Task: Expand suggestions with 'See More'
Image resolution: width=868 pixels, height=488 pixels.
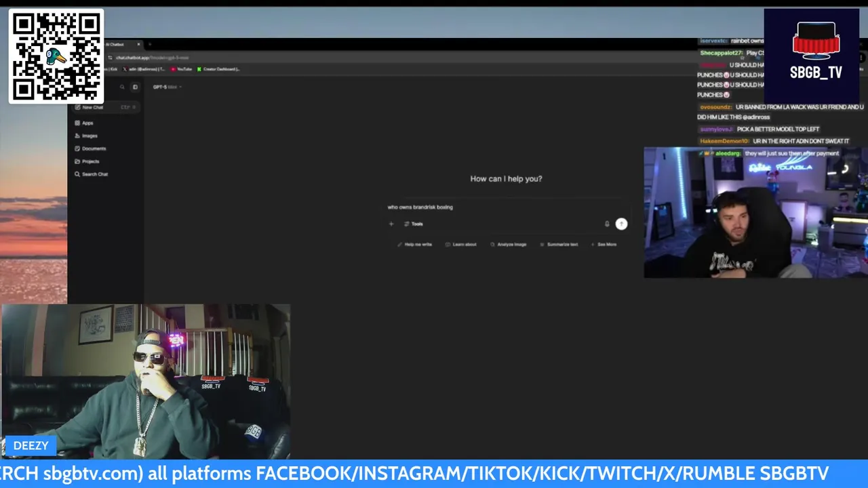Action: tap(604, 244)
